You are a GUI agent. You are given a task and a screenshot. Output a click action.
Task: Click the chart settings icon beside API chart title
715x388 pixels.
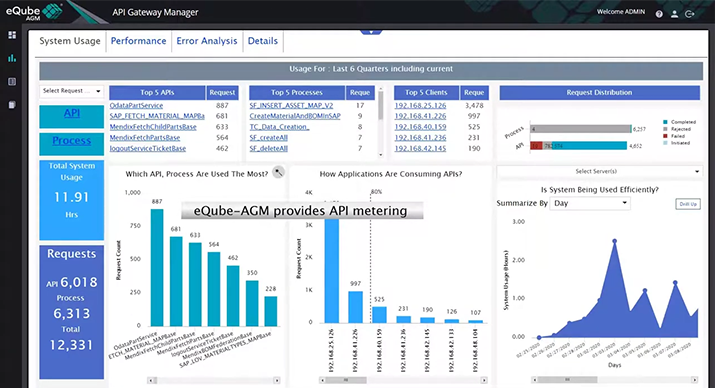278,172
